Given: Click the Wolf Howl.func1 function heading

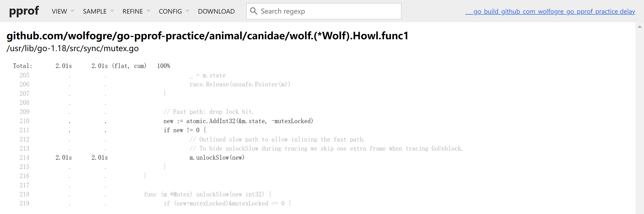Looking at the screenshot, I should tap(207, 36).
